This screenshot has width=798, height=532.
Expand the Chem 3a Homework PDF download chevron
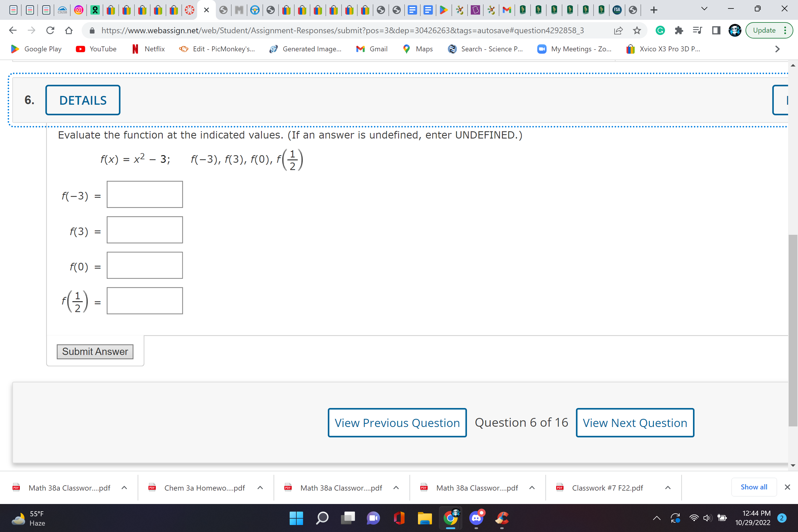click(260, 488)
